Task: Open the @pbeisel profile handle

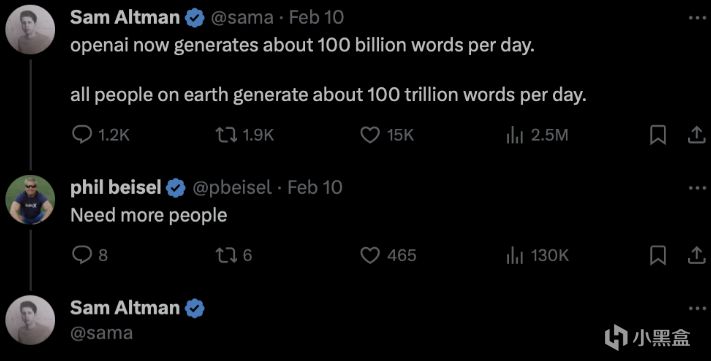Action: pyautogui.click(x=232, y=188)
